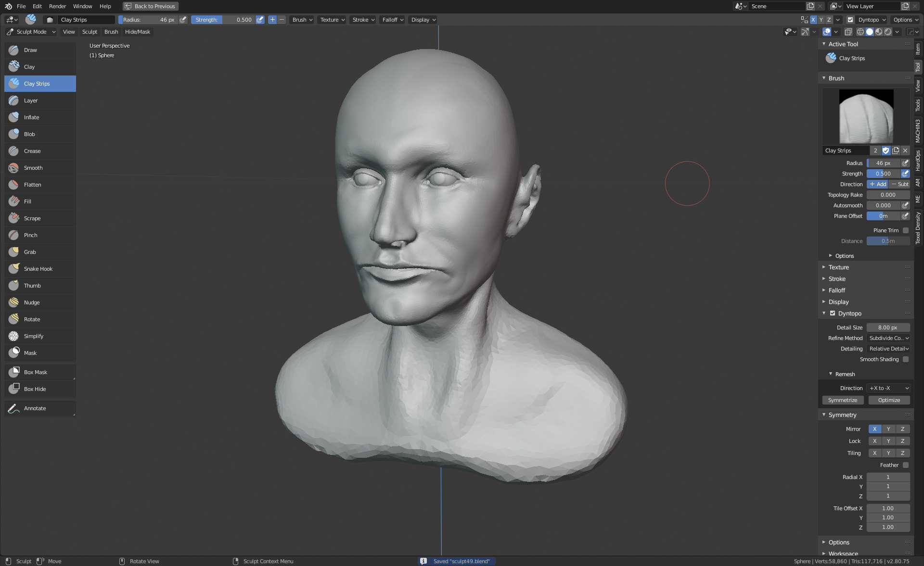Choose the Scrape brush tool
Screen dimensions: 924x566
(32, 218)
